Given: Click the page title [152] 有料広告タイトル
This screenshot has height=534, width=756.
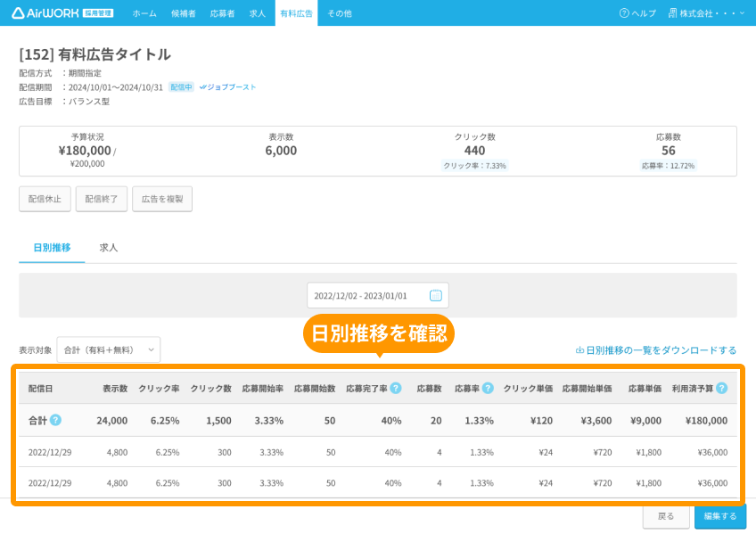Looking at the screenshot, I should [95, 54].
